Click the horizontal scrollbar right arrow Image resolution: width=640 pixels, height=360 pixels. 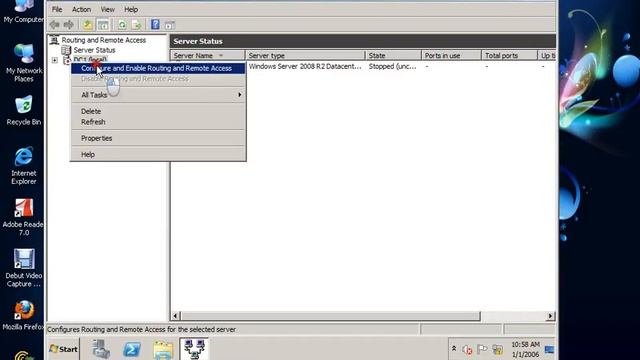coord(550,316)
